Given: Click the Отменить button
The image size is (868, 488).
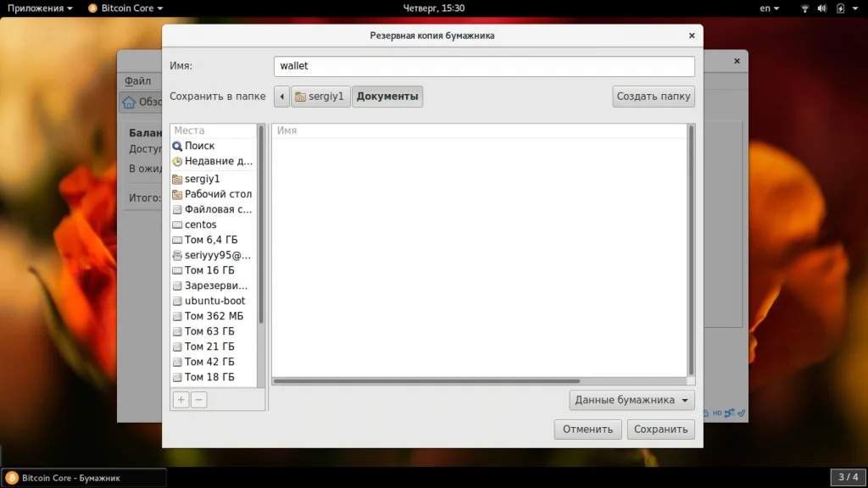Looking at the screenshot, I should point(587,430).
